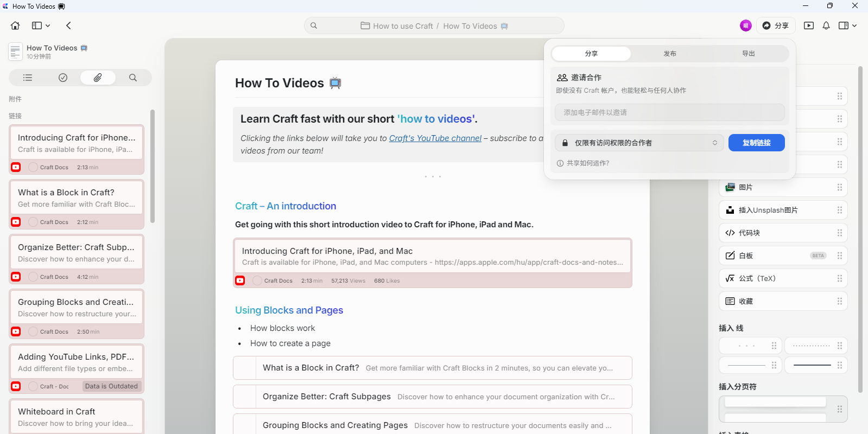Click the back arrow icon
Screen dimensions: 868x434
(68, 25)
